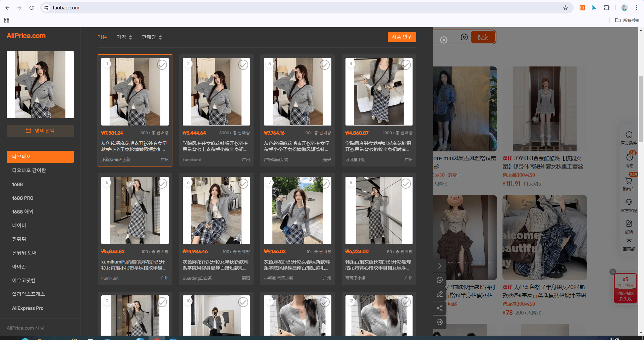Click the camera image search icon
The height and width of the screenshot is (340, 644).
click(464, 37)
